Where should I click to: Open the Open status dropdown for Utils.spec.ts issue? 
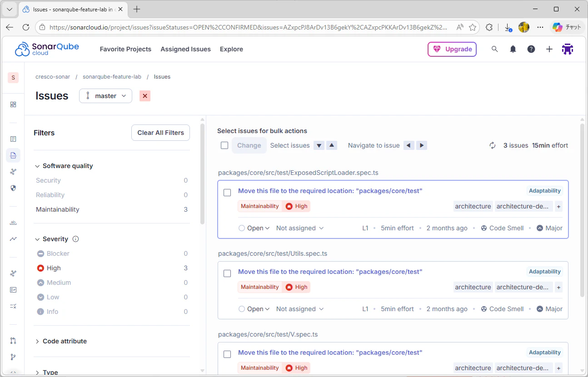tap(254, 309)
